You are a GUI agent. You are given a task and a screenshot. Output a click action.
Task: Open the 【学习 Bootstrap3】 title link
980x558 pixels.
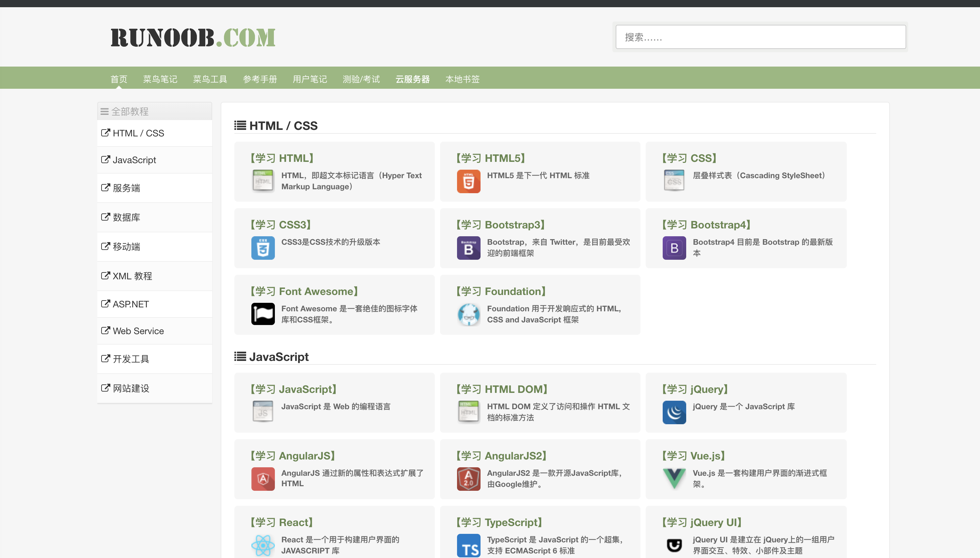500,225
